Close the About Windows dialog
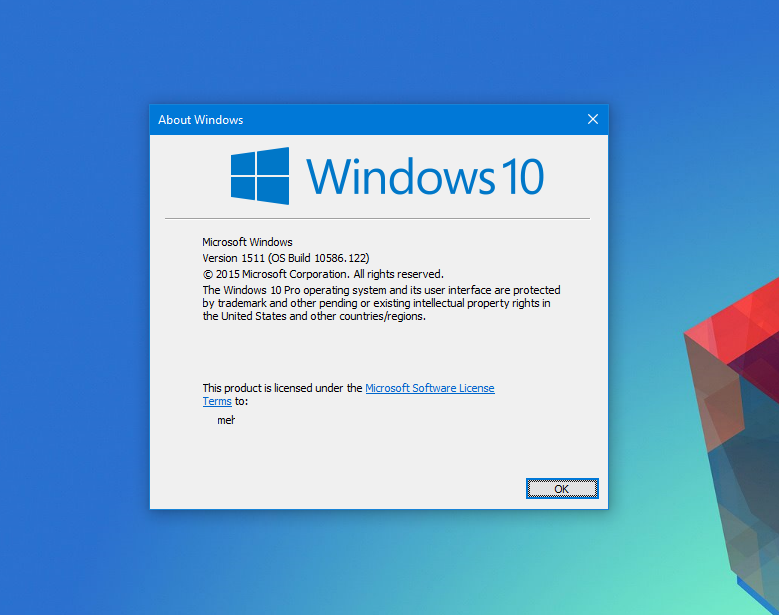Viewport: 779px width, 615px height. (592, 120)
